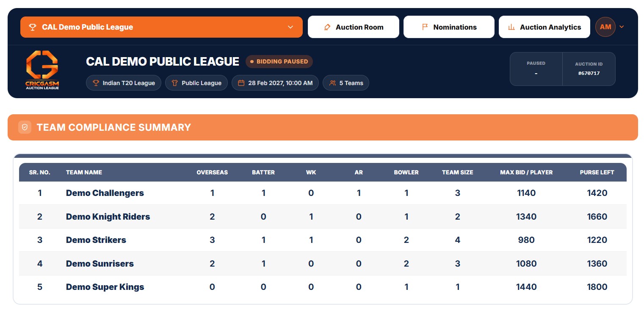Select the Demo Knight Riders team name
The width and height of the screenshot is (644, 314).
(x=108, y=217)
